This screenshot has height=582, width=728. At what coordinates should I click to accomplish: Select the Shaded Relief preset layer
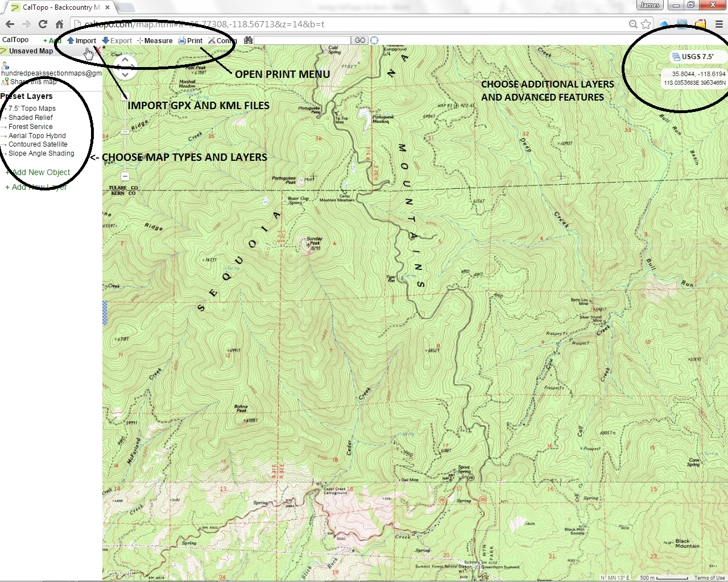point(30,118)
